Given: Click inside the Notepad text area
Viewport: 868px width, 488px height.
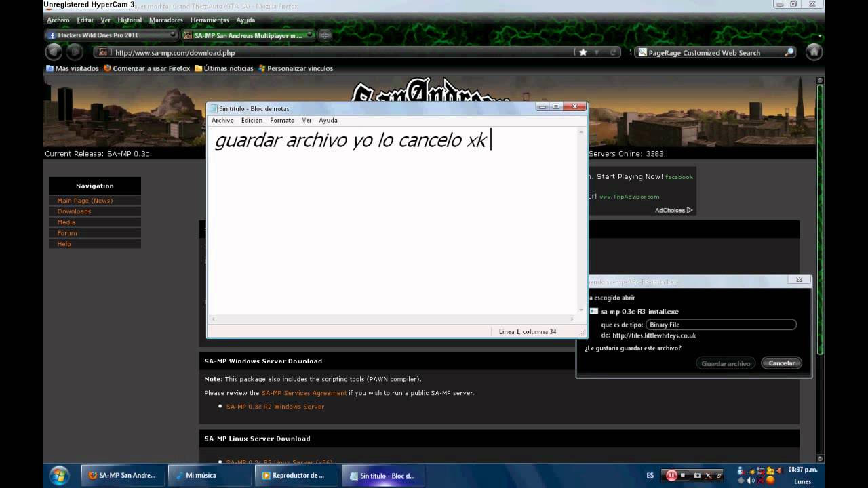Looking at the screenshot, I should pos(393,220).
